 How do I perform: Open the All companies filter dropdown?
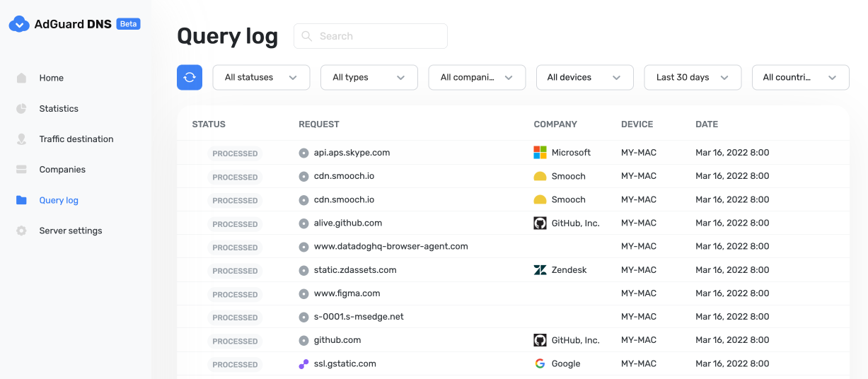tap(477, 77)
